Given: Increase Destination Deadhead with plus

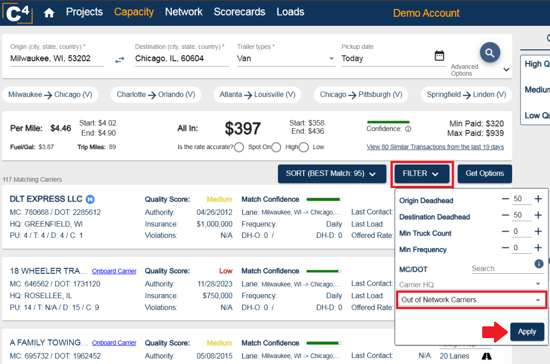Looking at the screenshot, I should pyautogui.click(x=538, y=215).
